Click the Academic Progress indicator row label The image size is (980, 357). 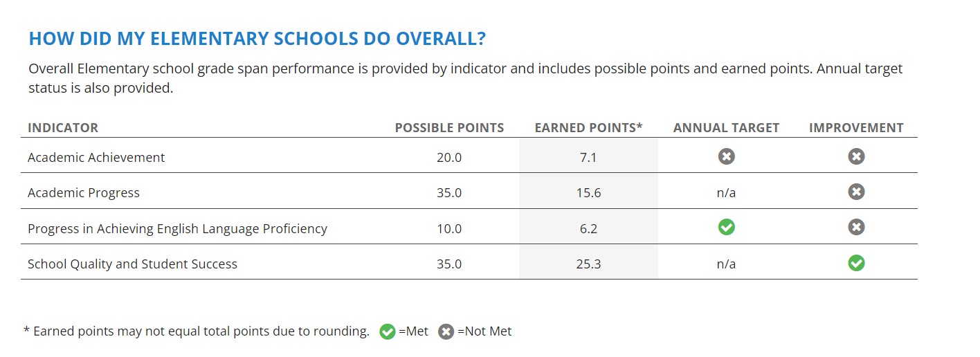84,193
